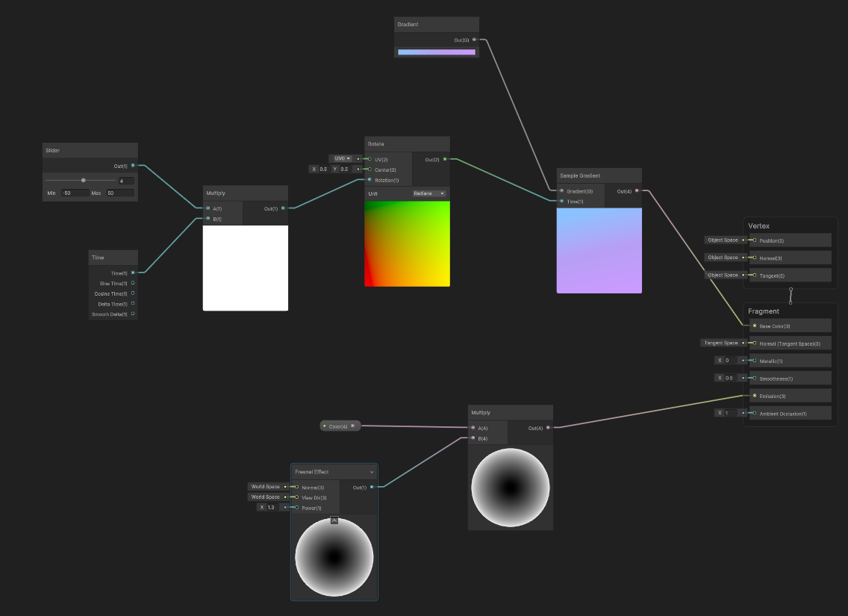Select the Gradient node title bar
Image resolution: width=848 pixels, height=616 pixels.
pos(437,25)
